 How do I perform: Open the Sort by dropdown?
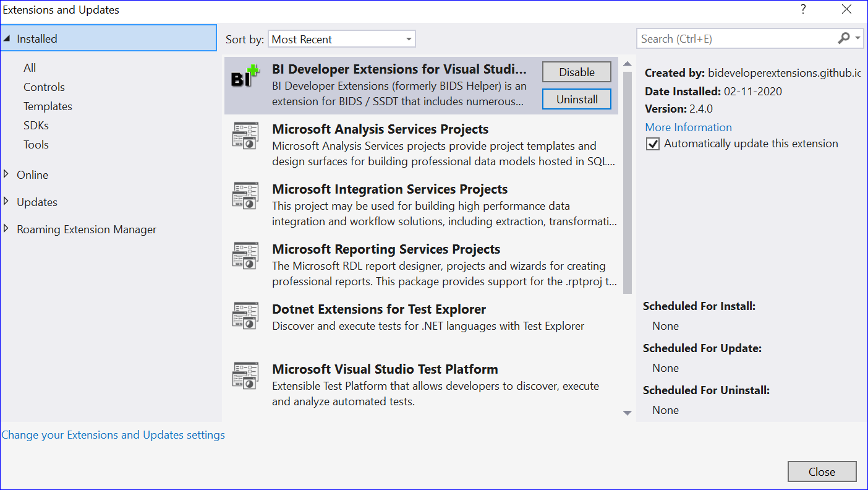click(x=342, y=39)
